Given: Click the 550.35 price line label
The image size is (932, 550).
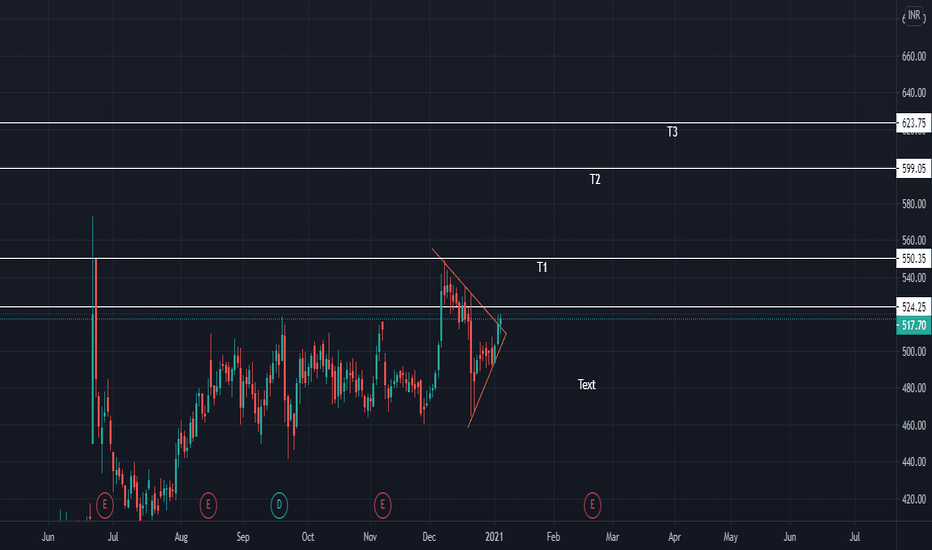Looking at the screenshot, I should point(914,258).
